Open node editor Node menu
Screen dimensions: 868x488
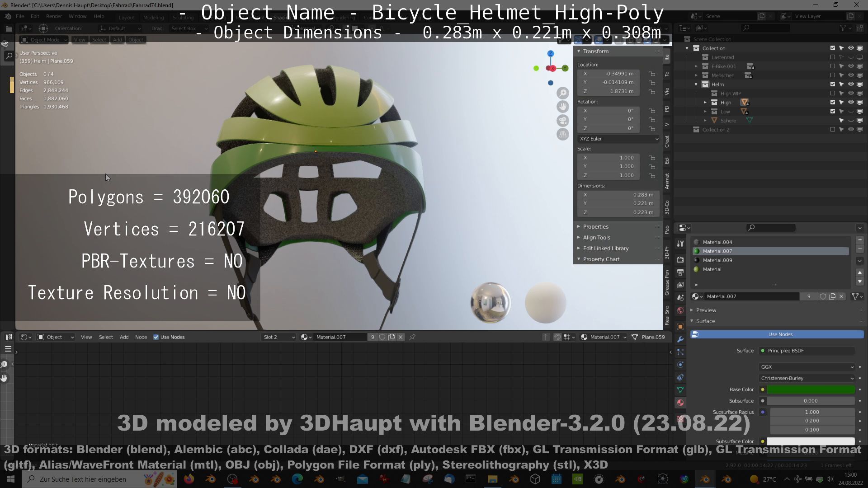[141, 337]
